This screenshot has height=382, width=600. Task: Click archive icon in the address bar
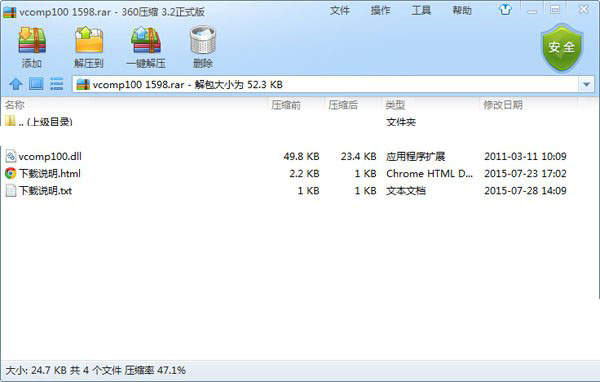pyautogui.click(x=83, y=84)
